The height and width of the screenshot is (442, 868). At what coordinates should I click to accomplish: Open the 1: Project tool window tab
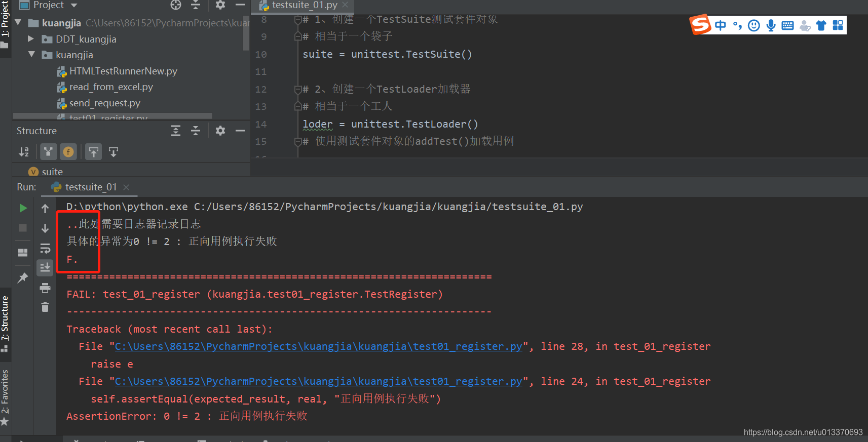click(5, 24)
